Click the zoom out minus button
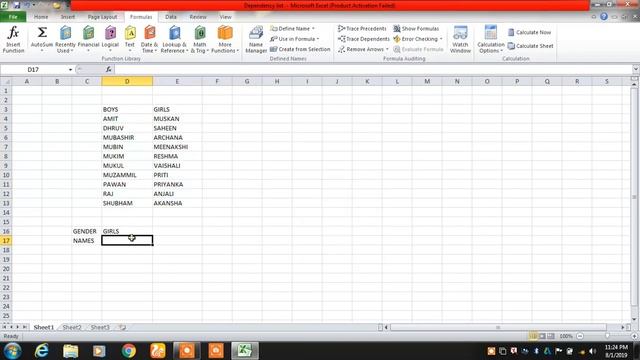Image resolution: width=640 pixels, height=360 pixels. 580,336
